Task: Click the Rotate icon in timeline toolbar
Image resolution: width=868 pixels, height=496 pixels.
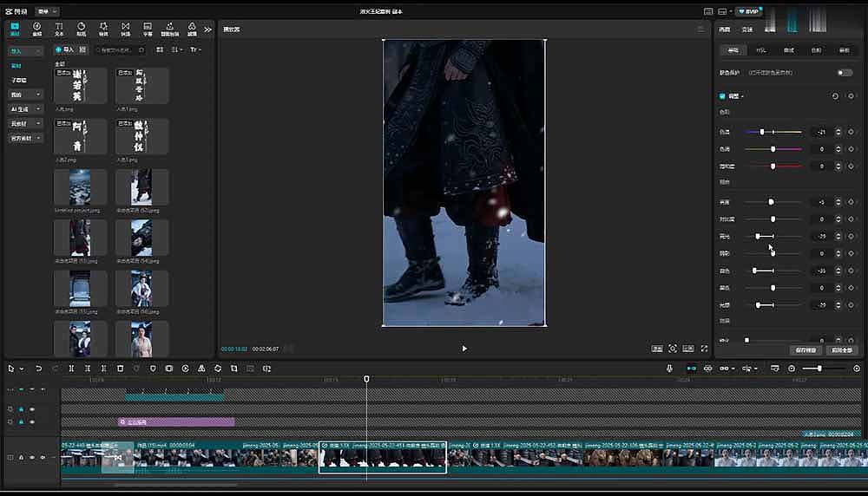Action: coord(218,369)
